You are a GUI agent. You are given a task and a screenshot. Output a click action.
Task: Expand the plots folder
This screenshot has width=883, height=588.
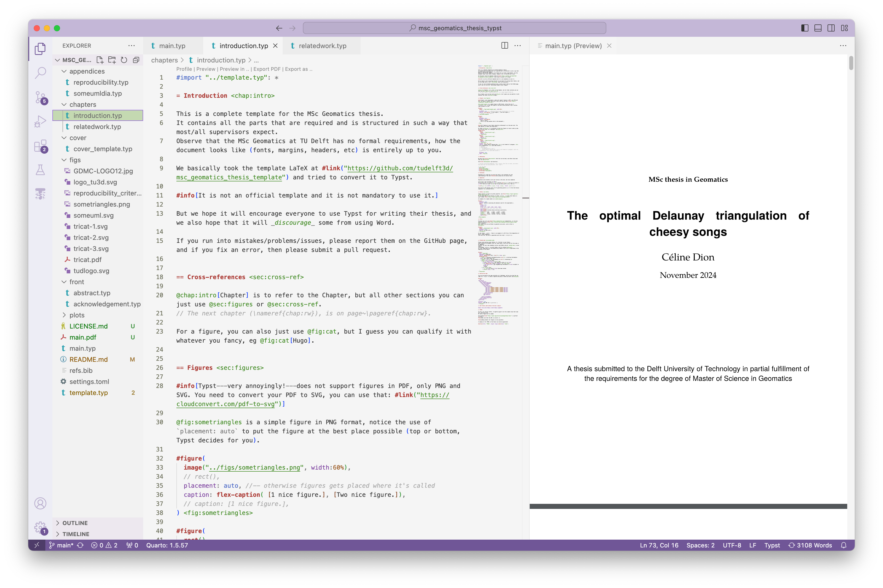point(77,315)
